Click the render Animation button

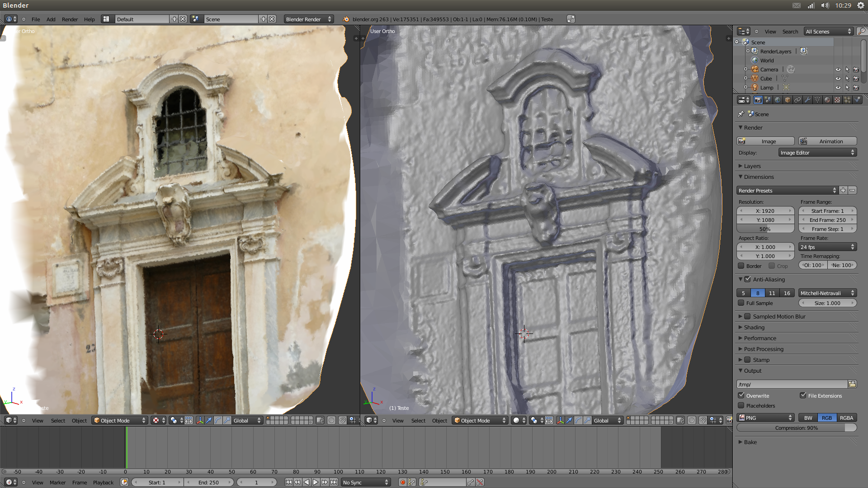click(x=827, y=141)
